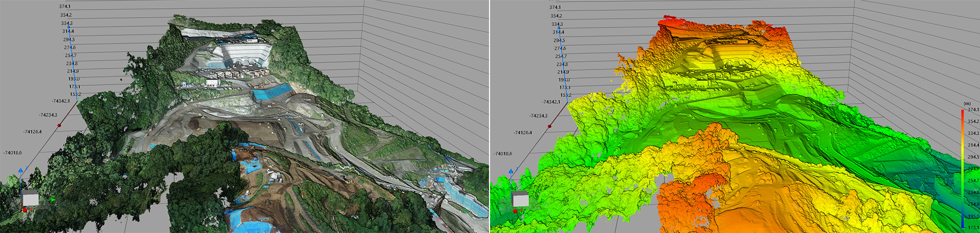This screenshot has height=233, width=980.
Task: Click the red X axis ball in left gizmo
Action: [x=25, y=210]
